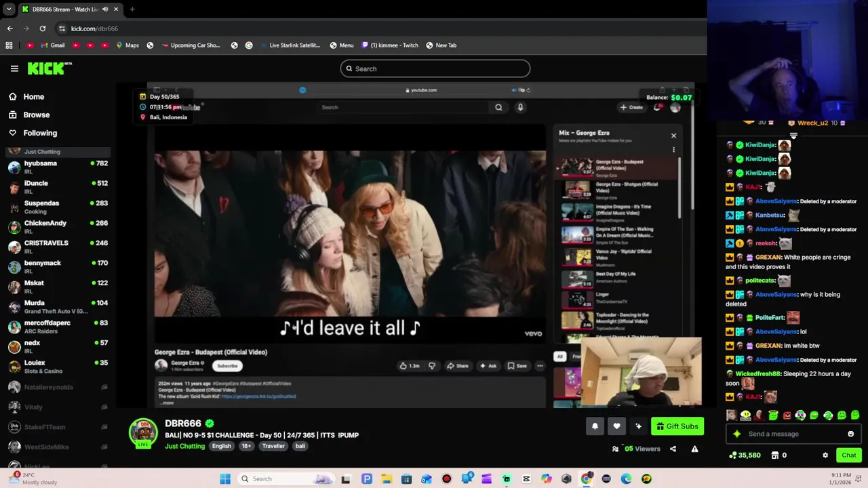This screenshot has height=488, width=868.
Task: Open ChickenAndy channel in sidebar
Action: click(x=58, y=227)
